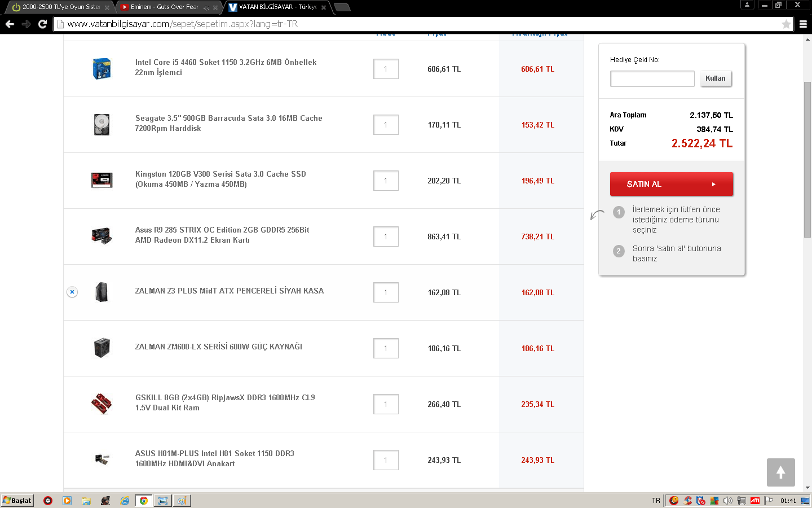Close the 2000-2500 TL'ye Oyun Sistemi tab
812x508 pixels.
point(107,8)
